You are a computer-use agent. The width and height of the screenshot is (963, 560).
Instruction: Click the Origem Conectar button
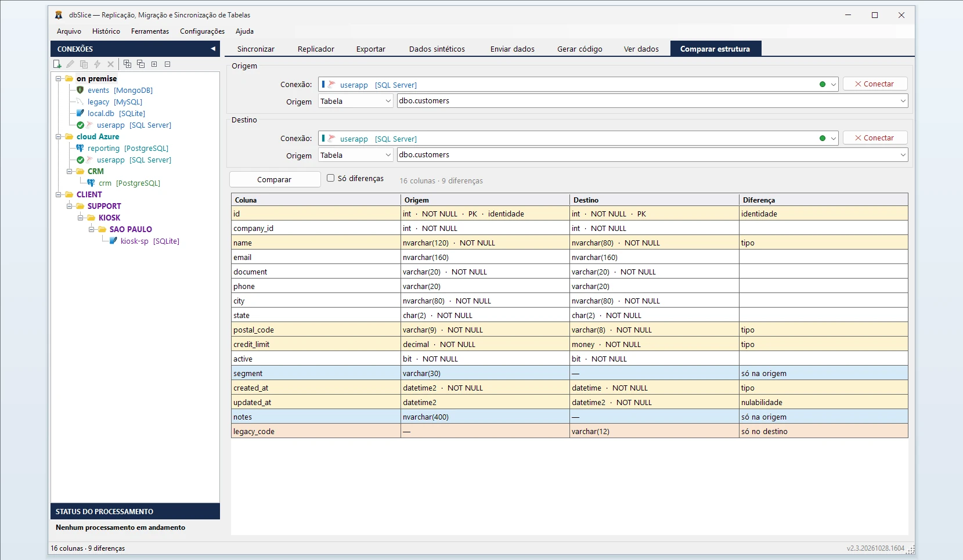coord(875,84)
